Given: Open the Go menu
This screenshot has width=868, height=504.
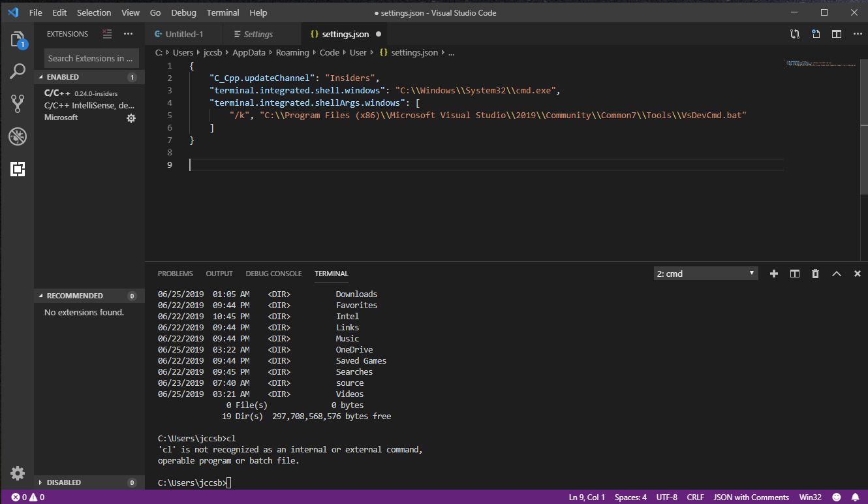Looking at the screenshot, I should (155, 12).
